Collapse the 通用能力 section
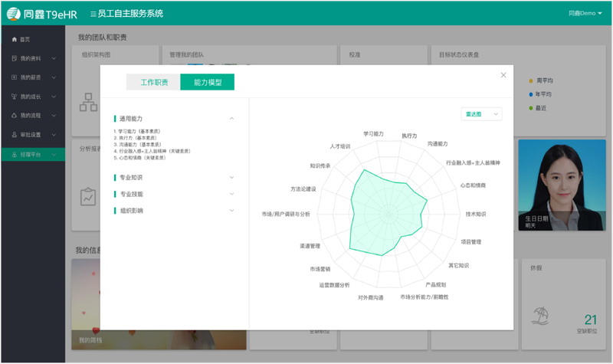This screenshot has height=364, width=613. coord(232,119)
